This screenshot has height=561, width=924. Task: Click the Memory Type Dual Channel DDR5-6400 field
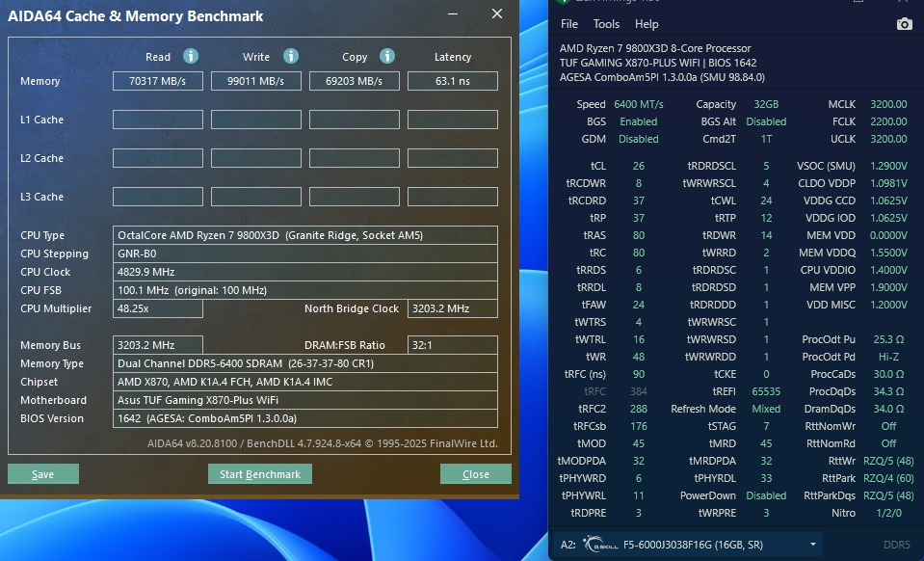tap(305, 363)
